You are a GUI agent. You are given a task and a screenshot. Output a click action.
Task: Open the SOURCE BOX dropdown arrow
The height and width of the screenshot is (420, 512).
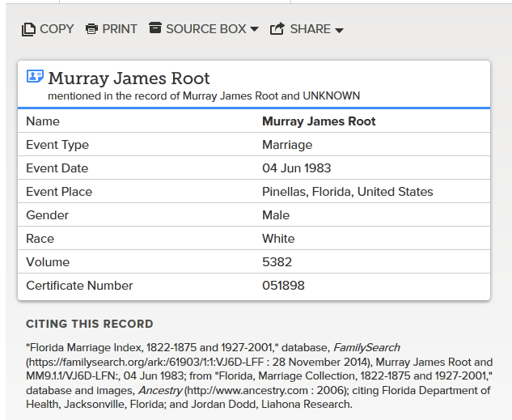click(x=254, y=29)
